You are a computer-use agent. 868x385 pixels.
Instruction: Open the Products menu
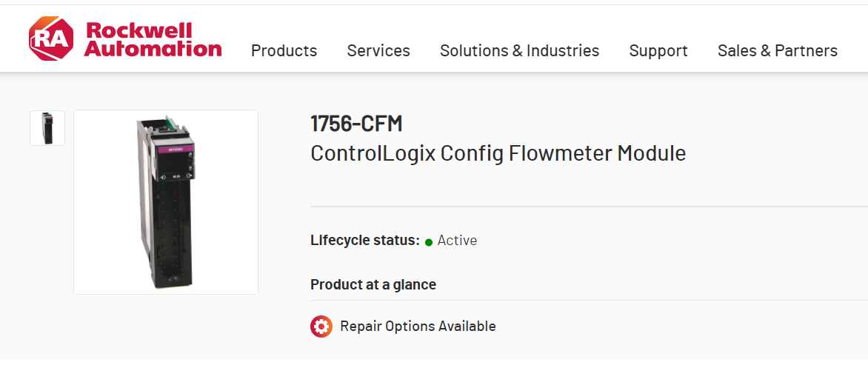pyautogui.click(x=284, y=50)
